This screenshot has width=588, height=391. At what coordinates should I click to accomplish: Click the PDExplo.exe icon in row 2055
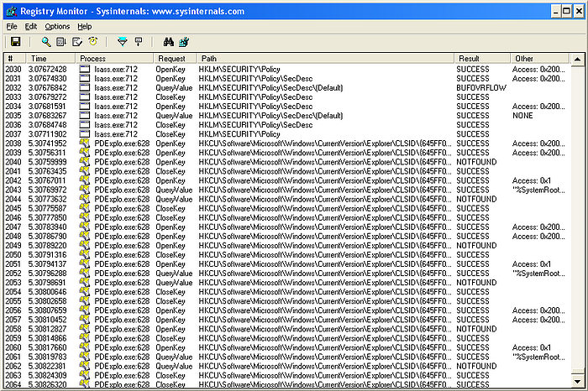pyautogui.click(x=85, y=300)
